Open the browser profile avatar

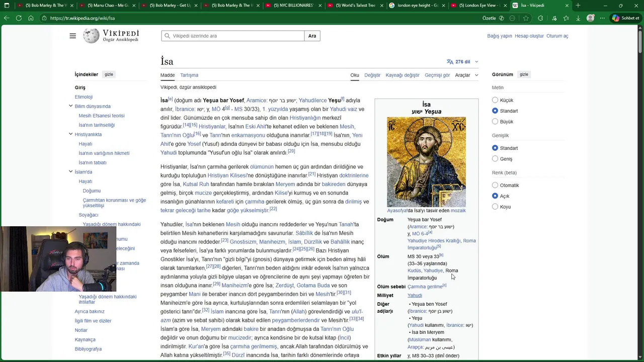pos(590,18)
